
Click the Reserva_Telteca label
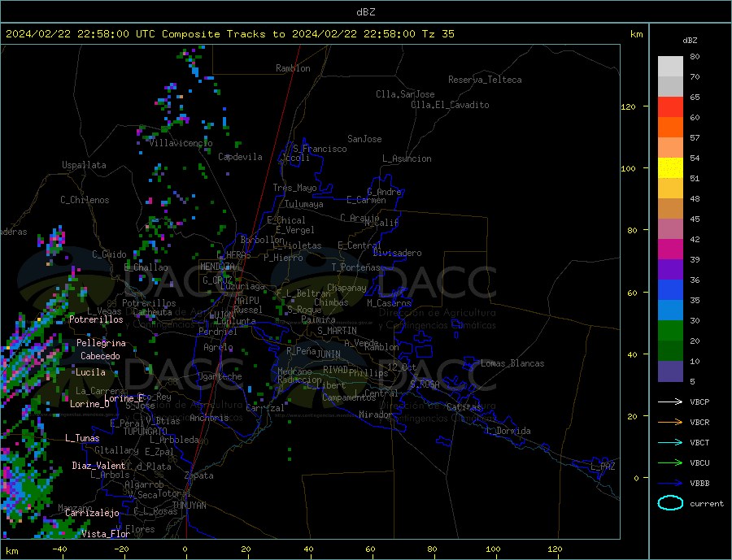[x=485, y=80]
